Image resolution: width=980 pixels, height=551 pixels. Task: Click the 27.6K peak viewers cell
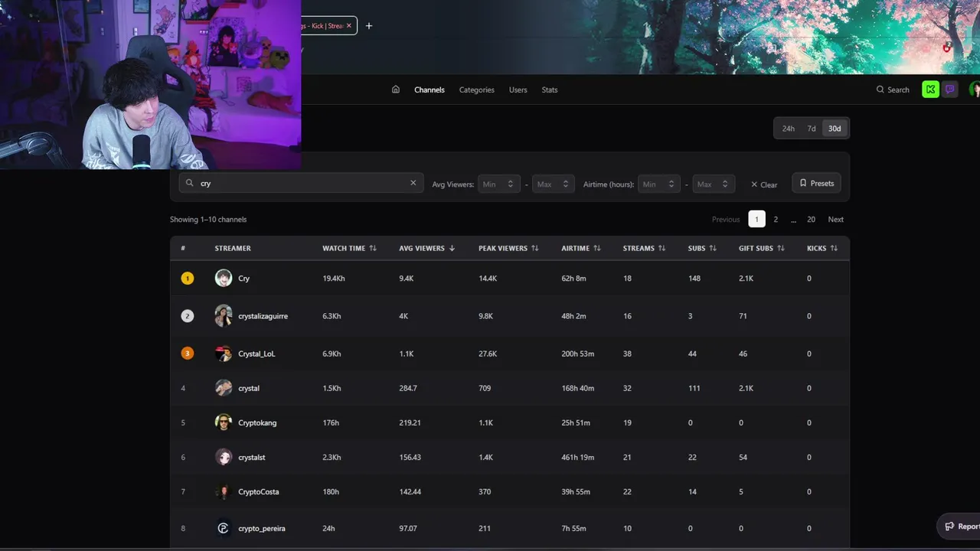point(488,354)
